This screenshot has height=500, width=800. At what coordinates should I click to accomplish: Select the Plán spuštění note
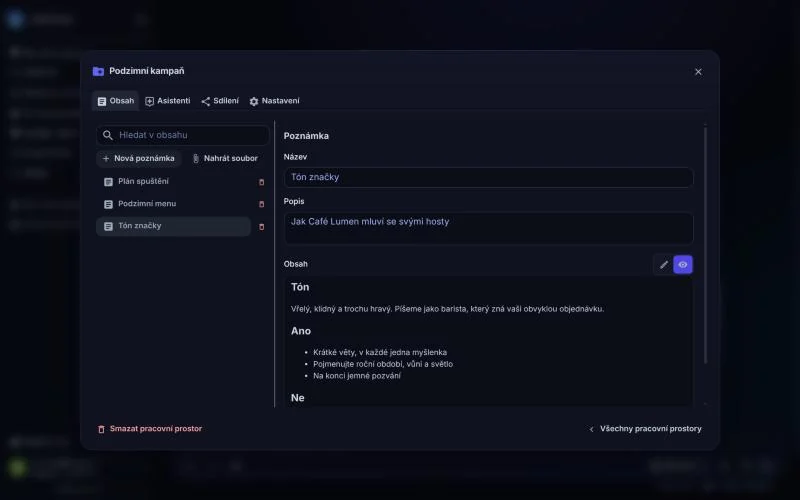point(173,182)
